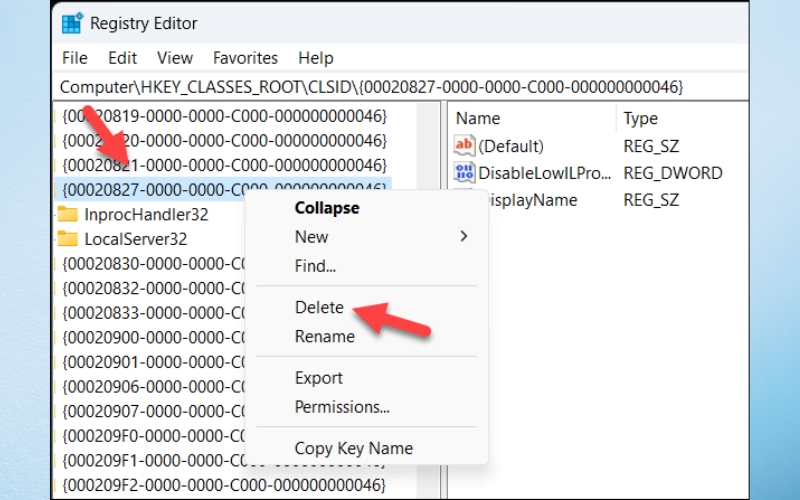Select the InprocHandler32 subkey
The height and width of the screenshot is (500, 800).
[146, 214]
